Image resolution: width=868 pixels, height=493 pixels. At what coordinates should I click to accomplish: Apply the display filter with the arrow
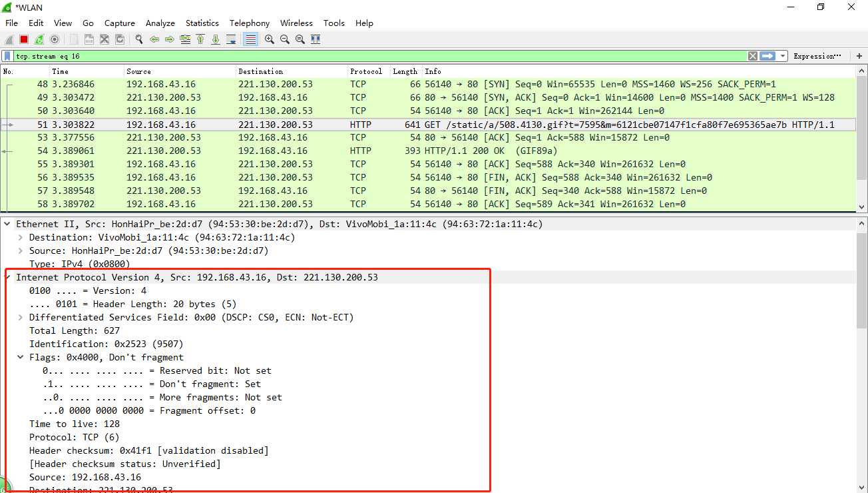tap(767, 57)
